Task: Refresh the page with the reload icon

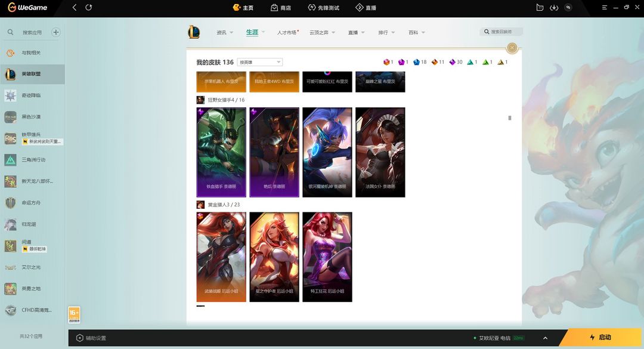Action: 88,7
